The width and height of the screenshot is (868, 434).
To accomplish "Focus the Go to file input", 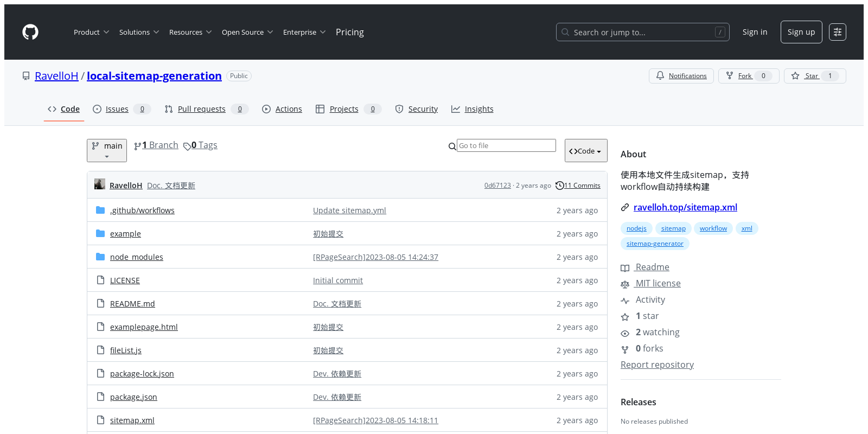I will (x=506, y=145).
